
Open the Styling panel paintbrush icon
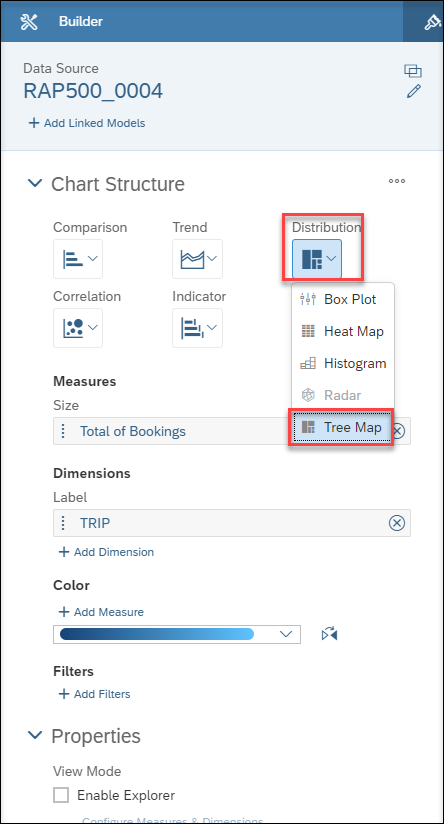tap(432, 22)
